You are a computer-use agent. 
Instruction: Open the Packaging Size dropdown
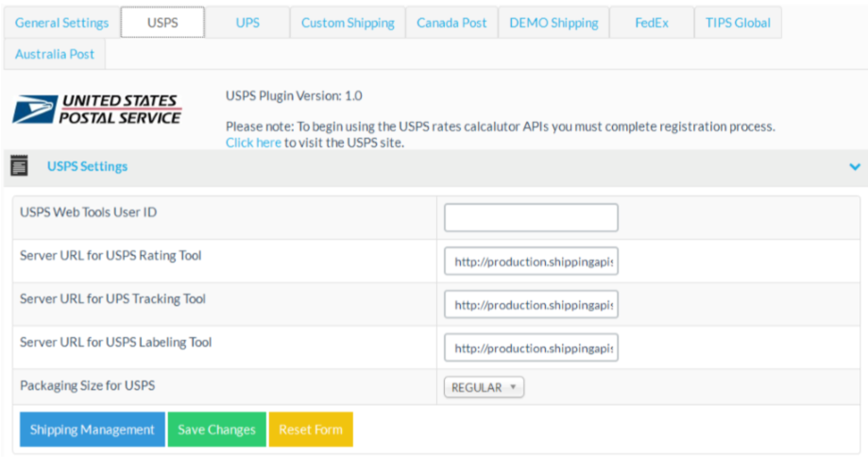tap(484, 387)
